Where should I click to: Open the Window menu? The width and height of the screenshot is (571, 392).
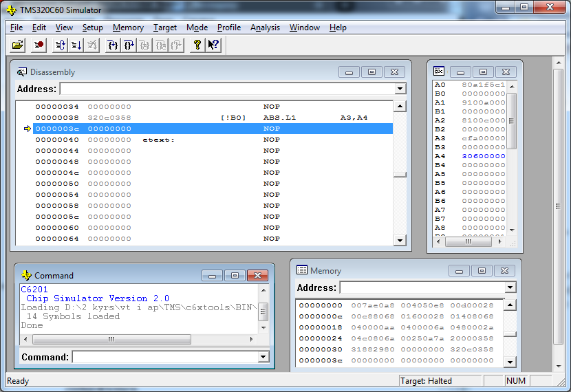point(305,28)
